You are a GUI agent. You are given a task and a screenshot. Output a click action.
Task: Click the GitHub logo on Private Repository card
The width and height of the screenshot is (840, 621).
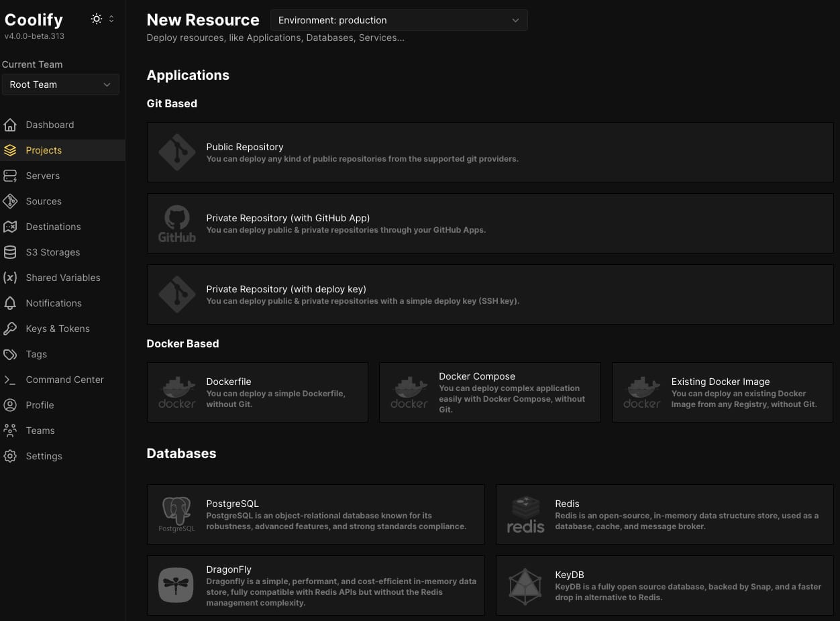pyautogui.click(x=176, y=223)
